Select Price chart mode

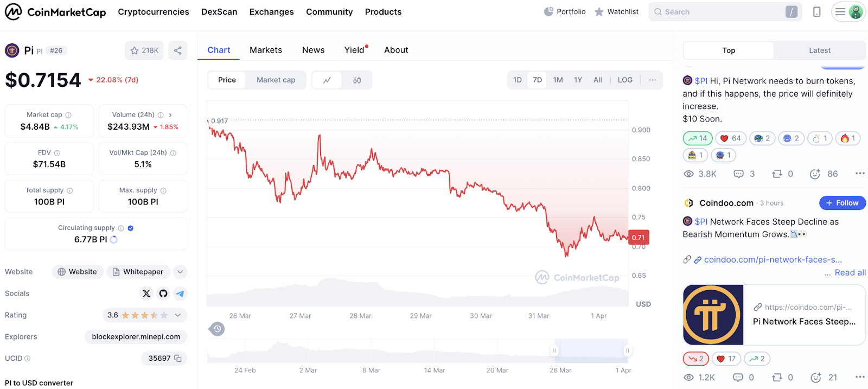(227, 80)
